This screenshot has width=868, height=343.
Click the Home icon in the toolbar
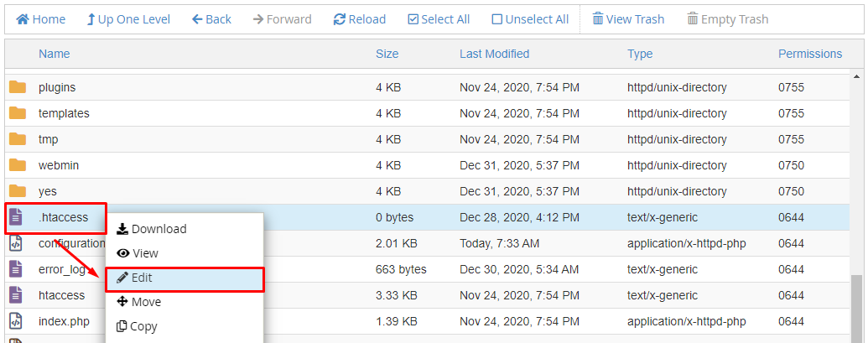[x=22, y=19]
